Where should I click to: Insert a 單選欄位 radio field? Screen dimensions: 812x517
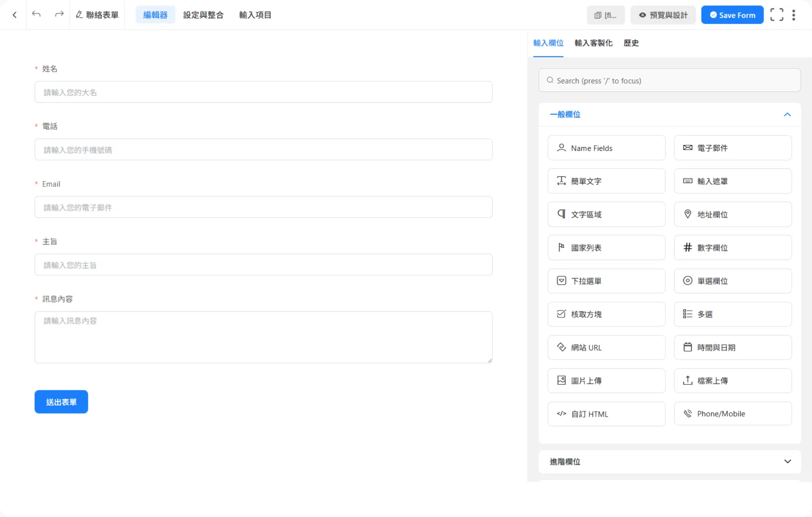[x=732, y=281]
